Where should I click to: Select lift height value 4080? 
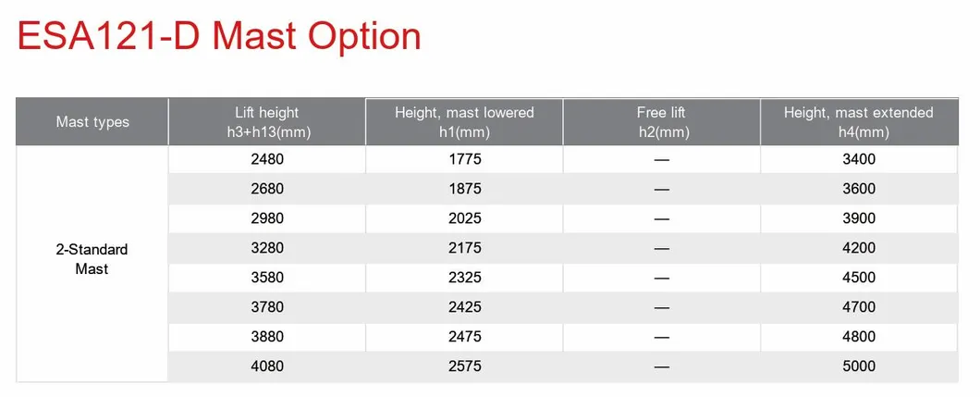click(x=266, y=366)
